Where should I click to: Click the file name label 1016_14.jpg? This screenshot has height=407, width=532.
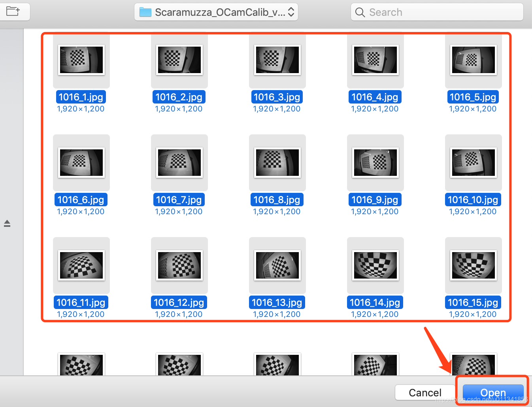(x=375, y=302)
